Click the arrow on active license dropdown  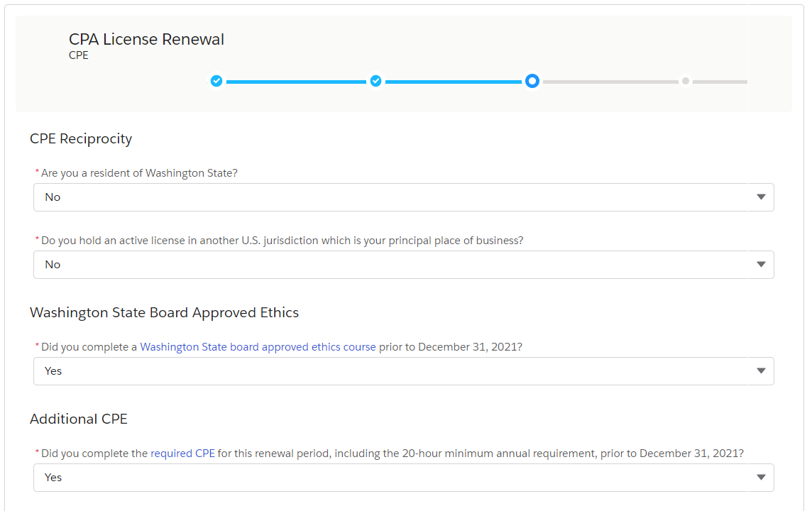pyautogui.click(x=761, y=265)
